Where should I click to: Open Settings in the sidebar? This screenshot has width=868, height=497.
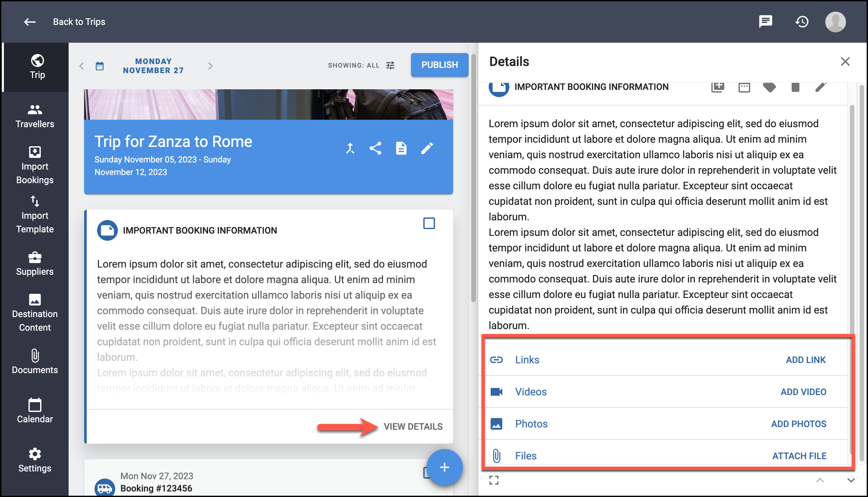[x=35, y=460]
